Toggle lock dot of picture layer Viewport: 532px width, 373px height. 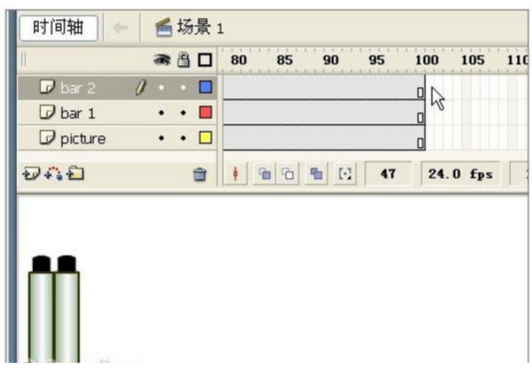183,138
